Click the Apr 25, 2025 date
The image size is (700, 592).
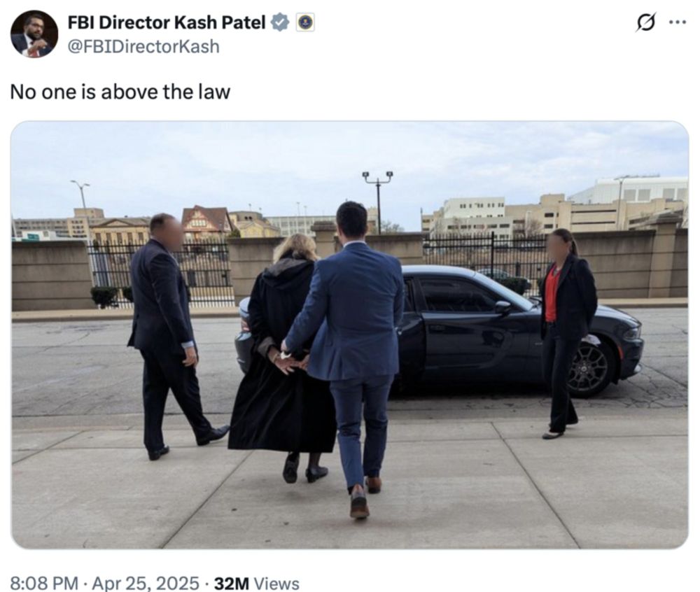click(x=145, y=583)
